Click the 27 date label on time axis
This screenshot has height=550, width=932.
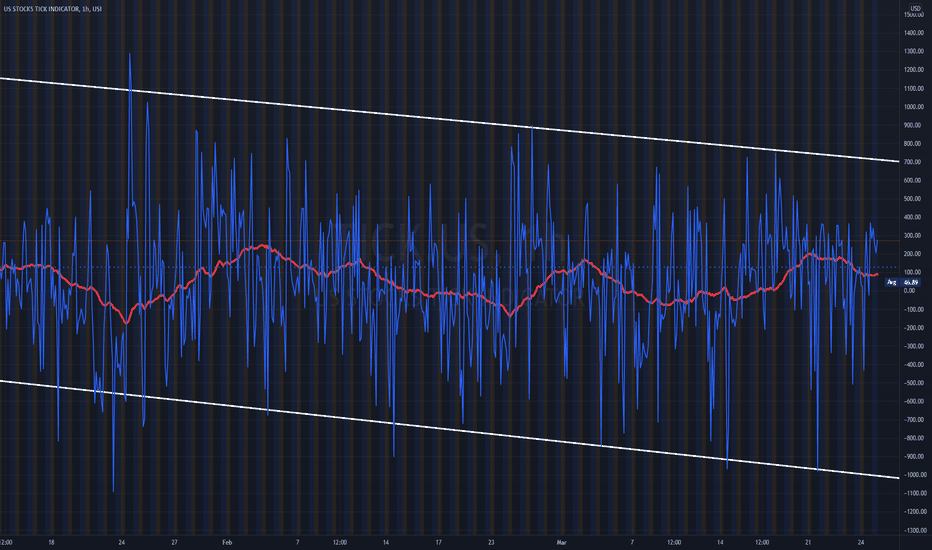click(174, 542)
